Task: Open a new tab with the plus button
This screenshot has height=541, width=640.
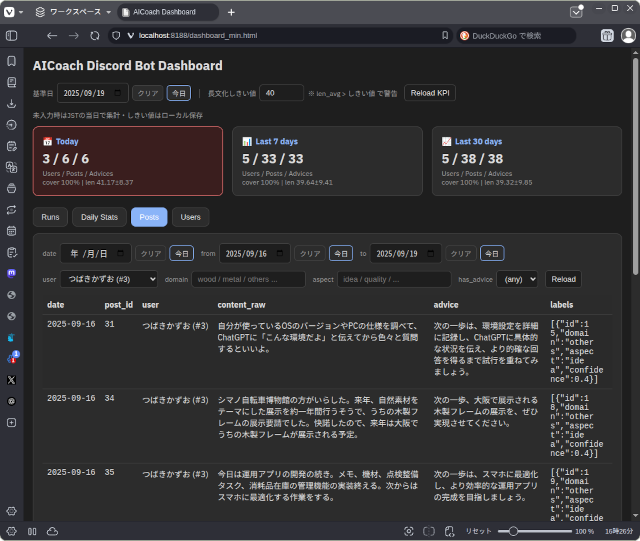Action: [231, 12]
